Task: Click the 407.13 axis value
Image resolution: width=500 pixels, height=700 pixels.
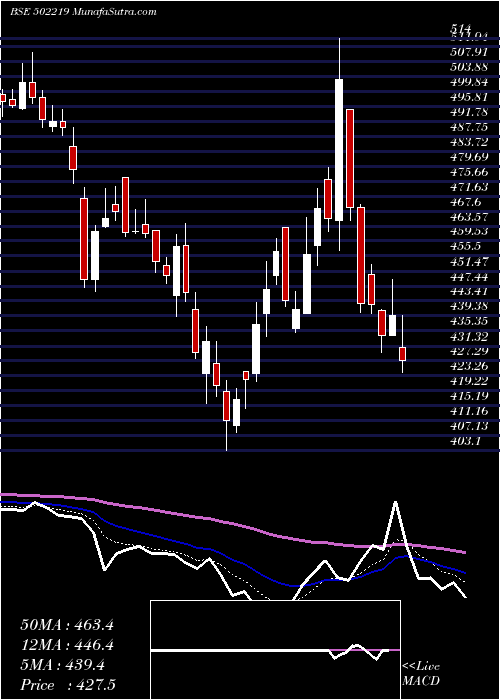Action: coord(468,427)
